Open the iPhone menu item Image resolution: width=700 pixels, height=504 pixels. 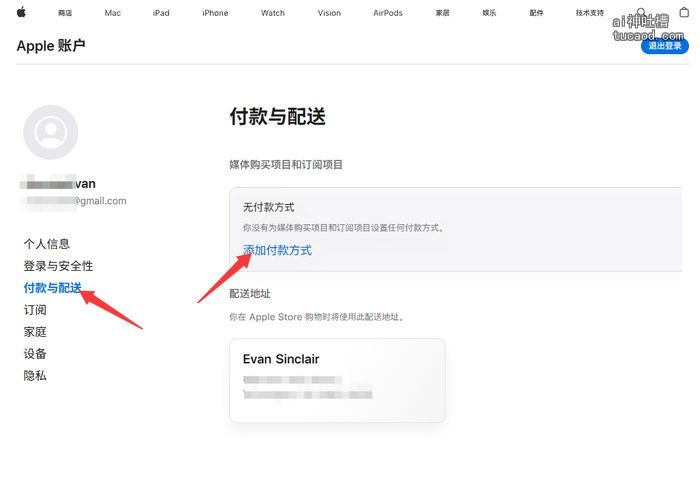point(215,13)
